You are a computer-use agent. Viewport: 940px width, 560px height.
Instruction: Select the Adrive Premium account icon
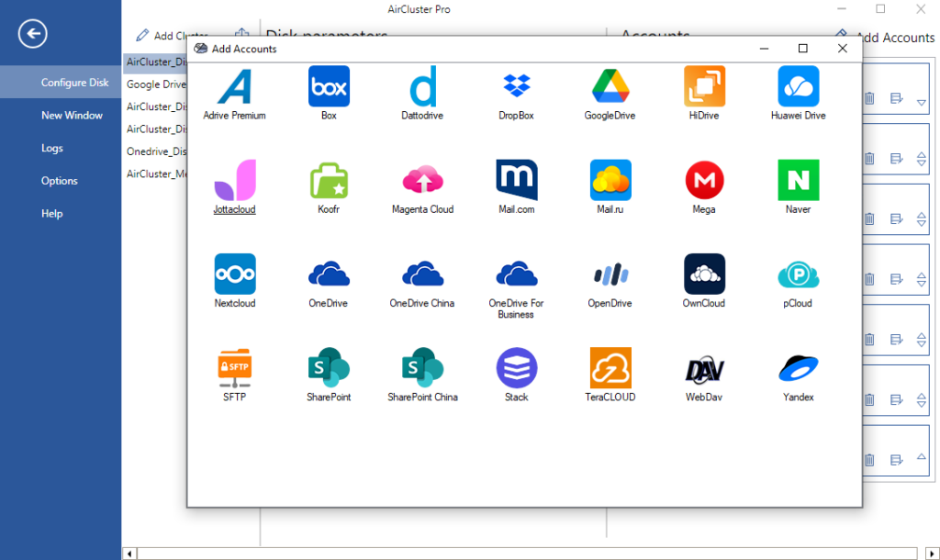click(x=234, y=87)
